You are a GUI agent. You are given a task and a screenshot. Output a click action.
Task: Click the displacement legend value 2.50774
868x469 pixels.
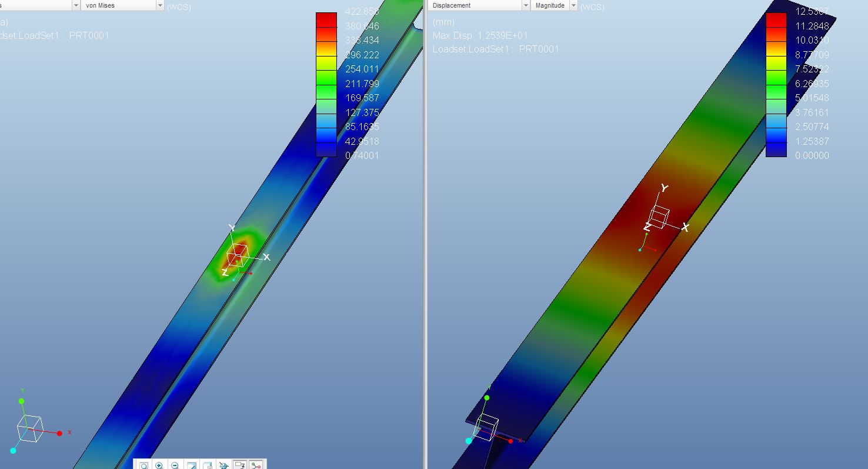812,127
